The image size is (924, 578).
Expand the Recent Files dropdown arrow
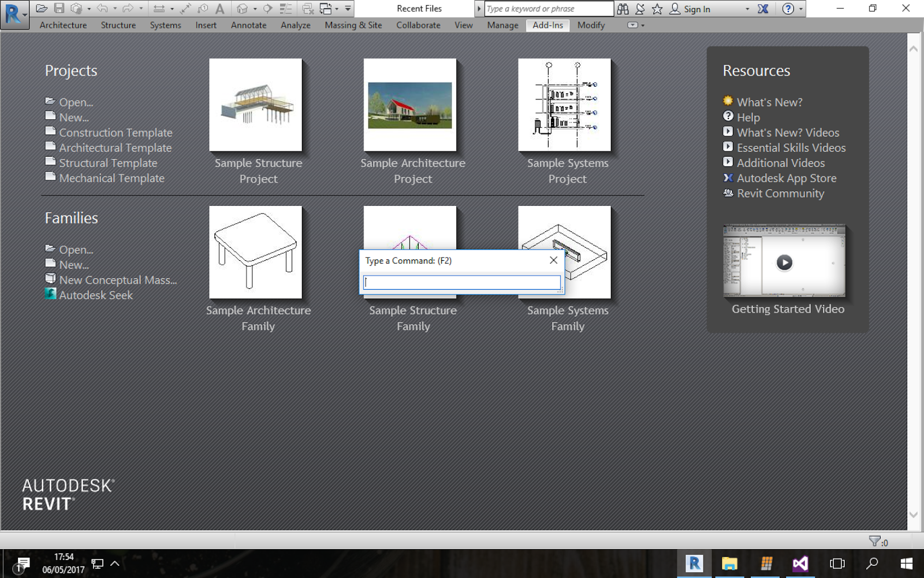(479, 8)
